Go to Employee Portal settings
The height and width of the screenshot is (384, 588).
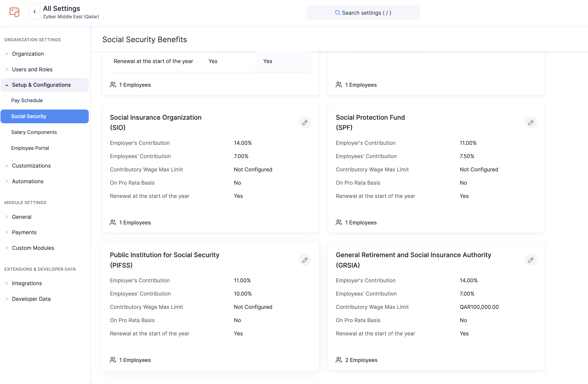pyautogui.click(x=30, y=148)
